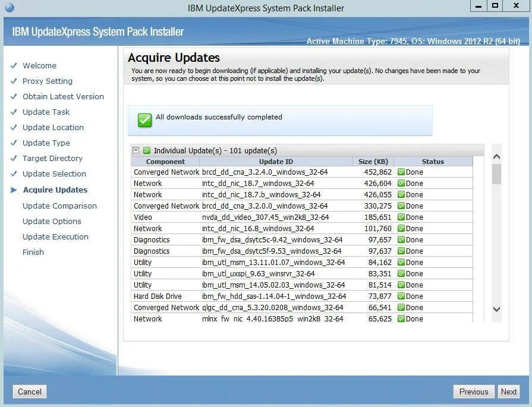Click Done status icon for intc_dd_nic_18.7_windows row
The height and width of the screenshot is (407, 532).
pyautogui.click(x=401, y=183)
